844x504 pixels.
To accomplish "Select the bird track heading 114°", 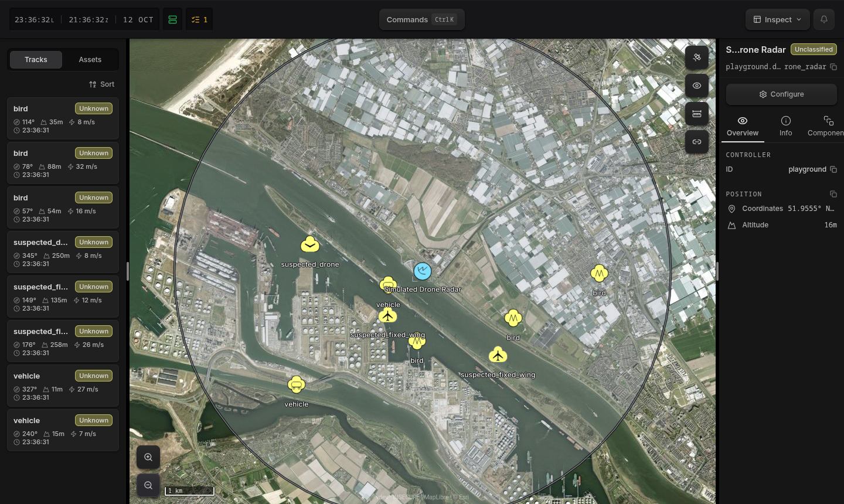I will click(63, 118).
